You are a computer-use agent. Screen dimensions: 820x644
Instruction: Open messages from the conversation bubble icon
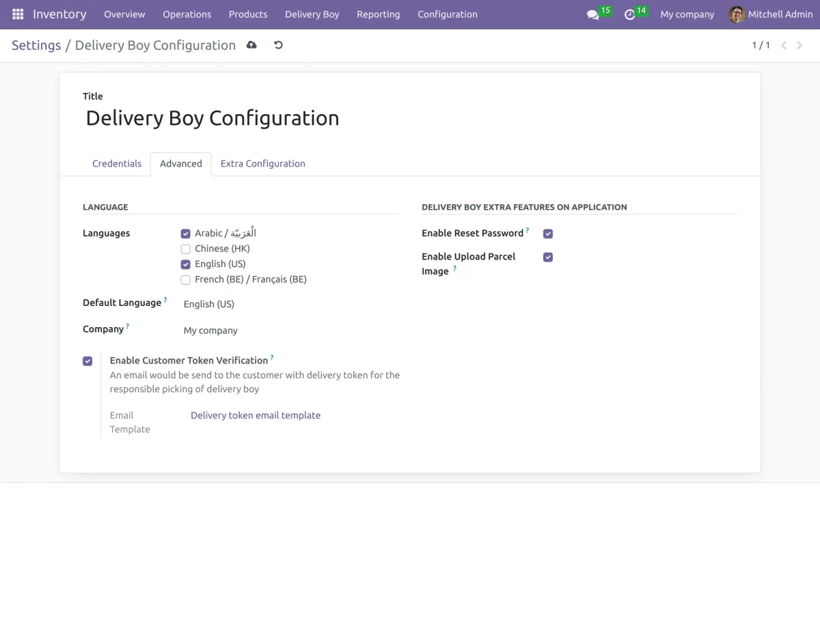coord(592,14)
